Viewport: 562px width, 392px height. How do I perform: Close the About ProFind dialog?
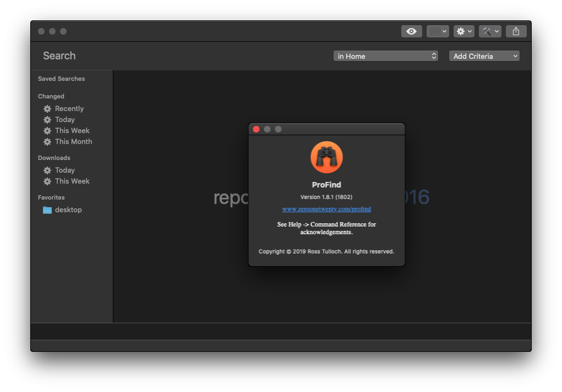point(257,129)
